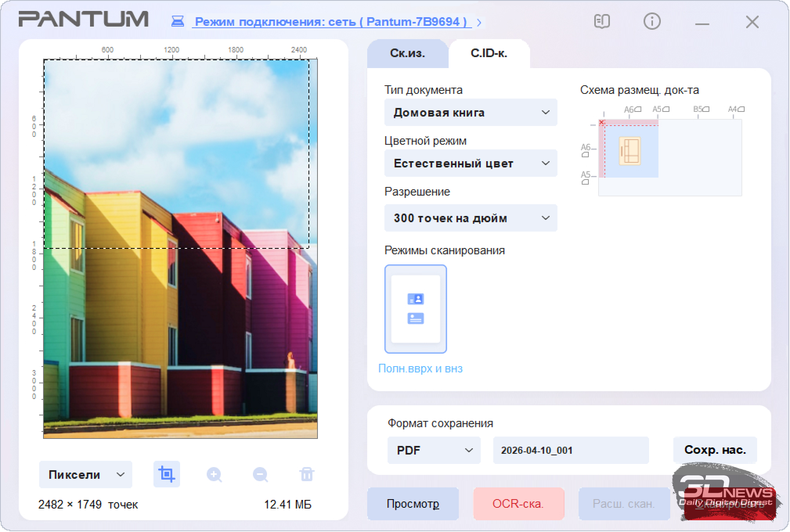Open the Цветной режим dropdown
This screenshot has height=532, width=790.
pos(471,164)
